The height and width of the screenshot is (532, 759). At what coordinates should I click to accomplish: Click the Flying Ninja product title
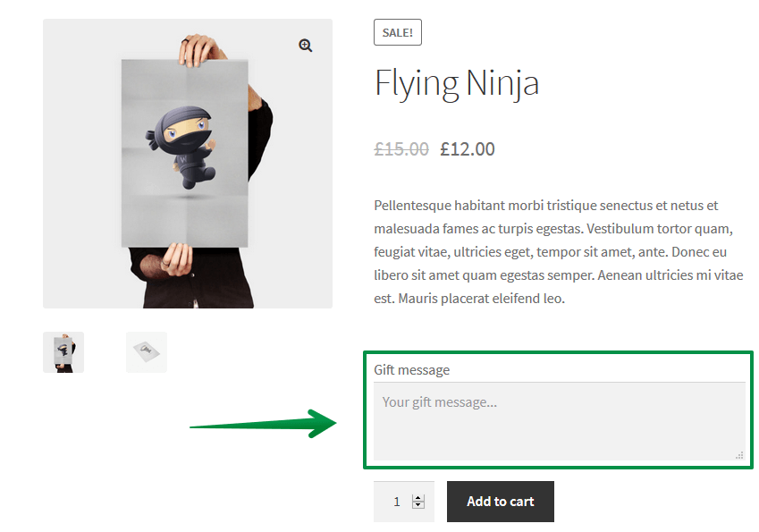(x=457, y=84)
